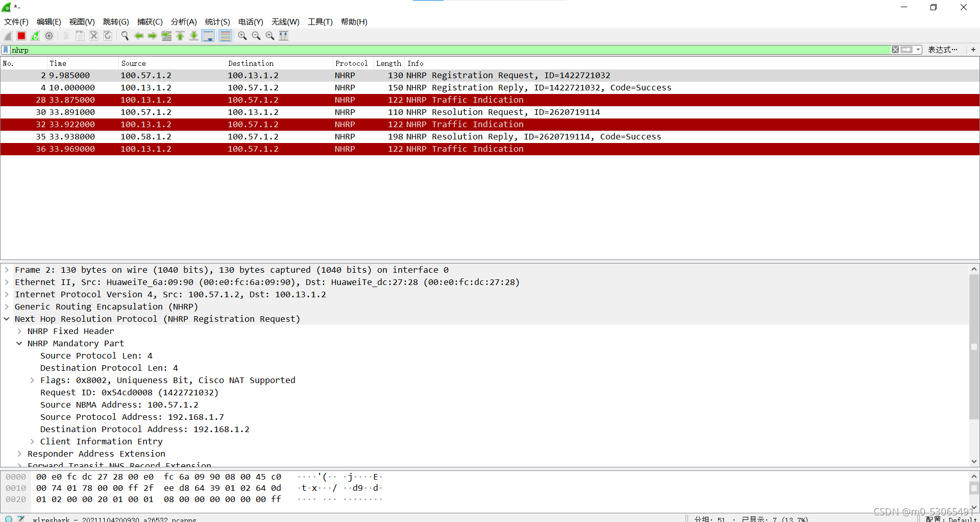
Task: Click the go to specified packet icon
Action: (166, 36)
